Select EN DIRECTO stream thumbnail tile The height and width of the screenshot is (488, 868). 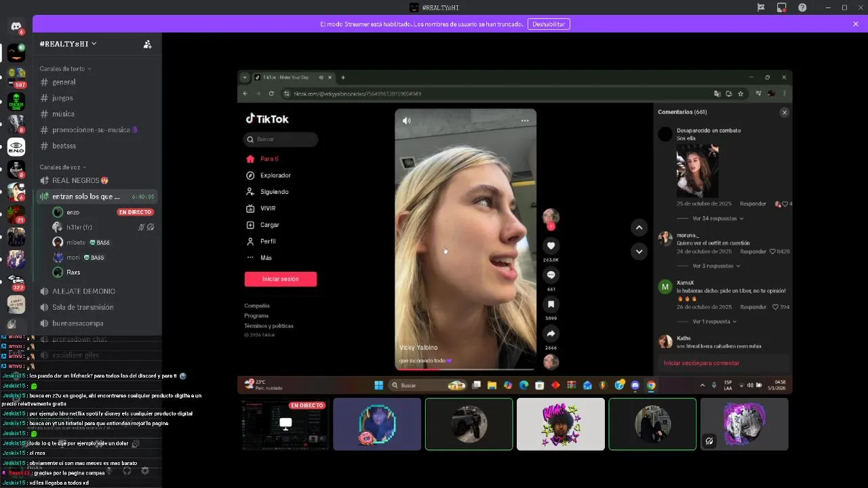pyautogui.click(x=285, y=424)
